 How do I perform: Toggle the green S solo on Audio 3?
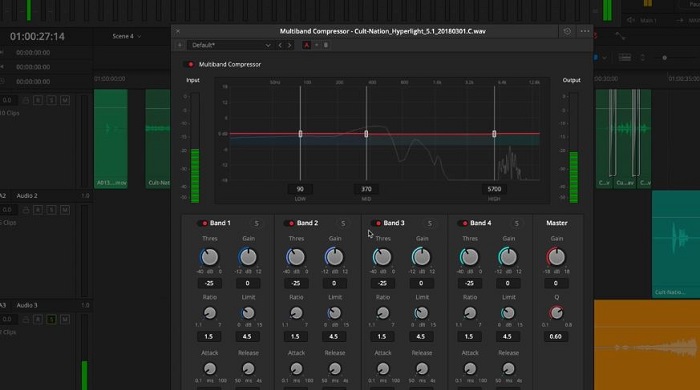[x=51, y=319]
